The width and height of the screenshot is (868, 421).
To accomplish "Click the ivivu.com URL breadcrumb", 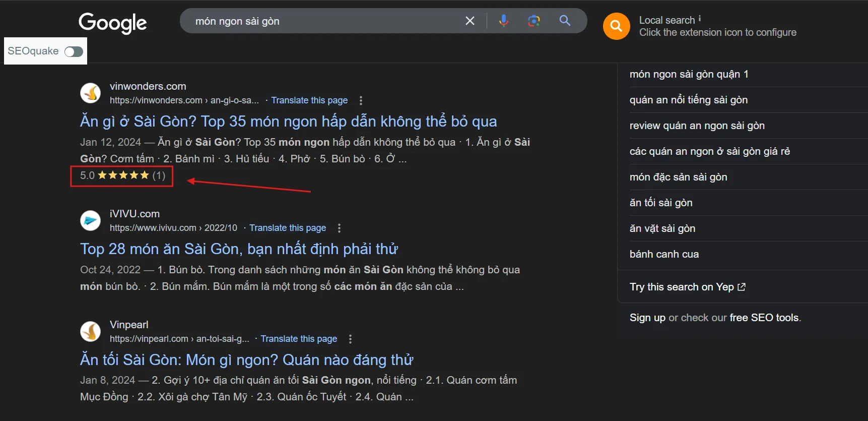I will tap(173, 228).
